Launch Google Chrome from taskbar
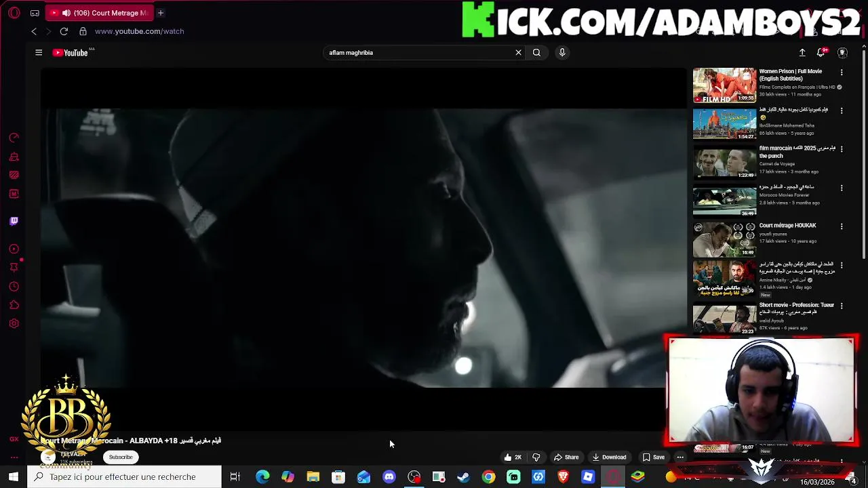 [488, 477]
